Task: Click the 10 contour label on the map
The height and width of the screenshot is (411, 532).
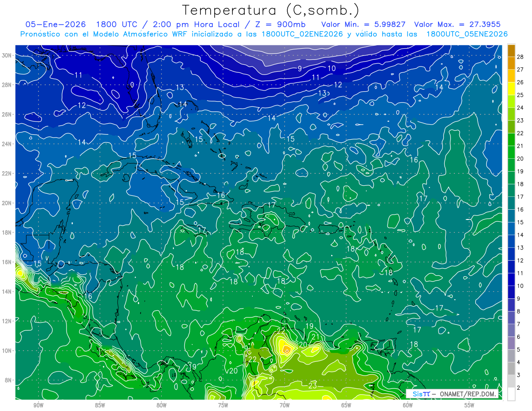Action: point(332,68)
